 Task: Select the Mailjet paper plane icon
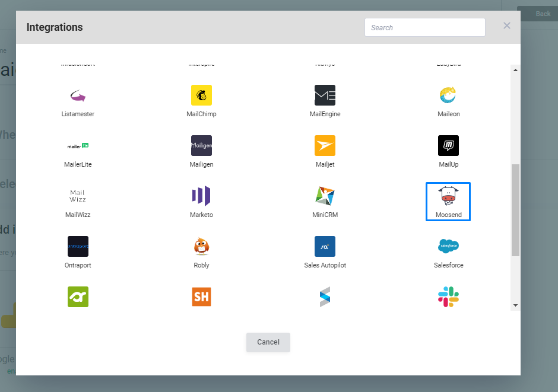click(x=325, y=146)
